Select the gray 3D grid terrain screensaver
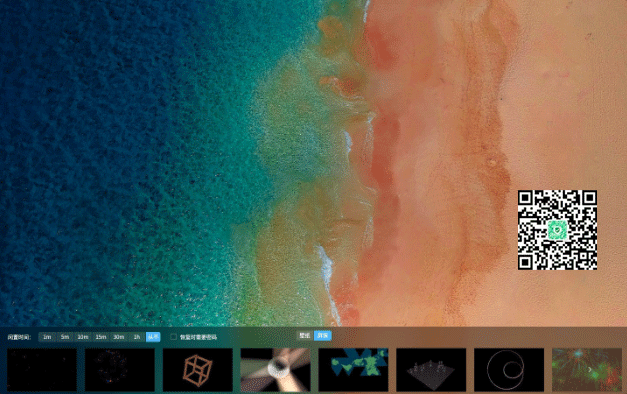Image resolution: width=627 pixels, height=394 pixels. (x=431, y=370)
